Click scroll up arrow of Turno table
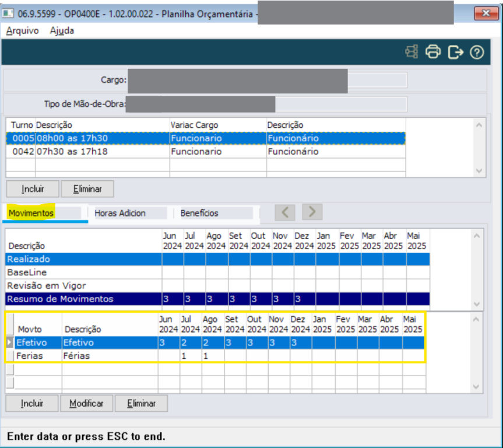The image size is (503, 448). coord(479,125)
